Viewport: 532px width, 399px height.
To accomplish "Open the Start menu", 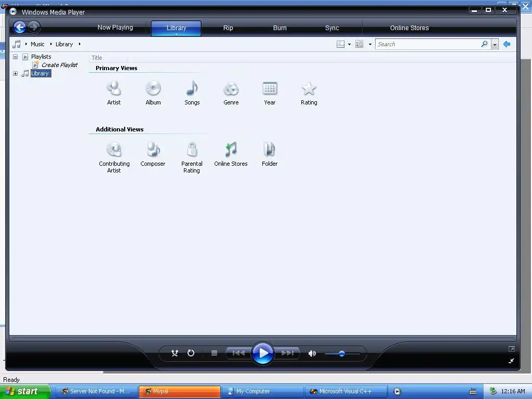I will pyautogui.click(x=25, y=391).
